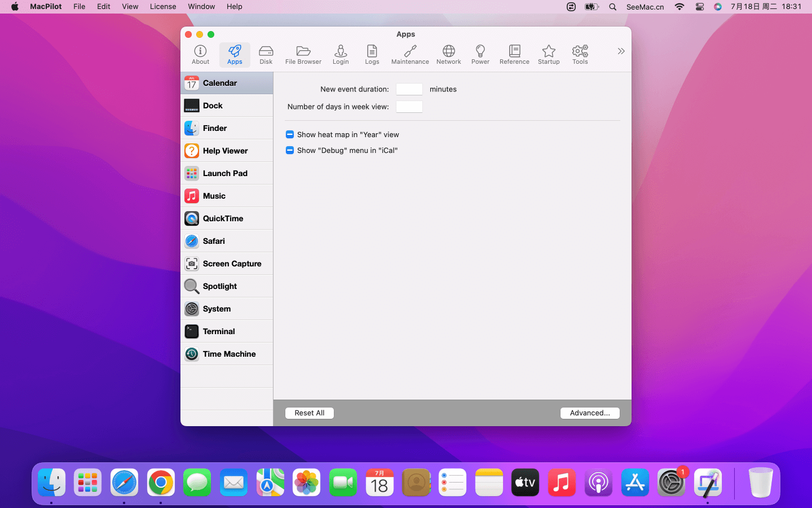Open Podcasts from the Dock
Viewport: 812px width, 508px height.
pos(598,483)
